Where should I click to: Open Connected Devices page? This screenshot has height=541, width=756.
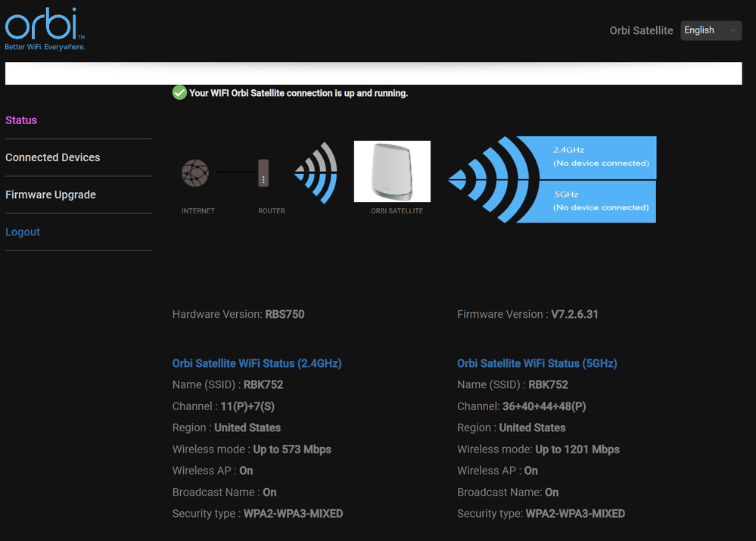pos(52,157)
